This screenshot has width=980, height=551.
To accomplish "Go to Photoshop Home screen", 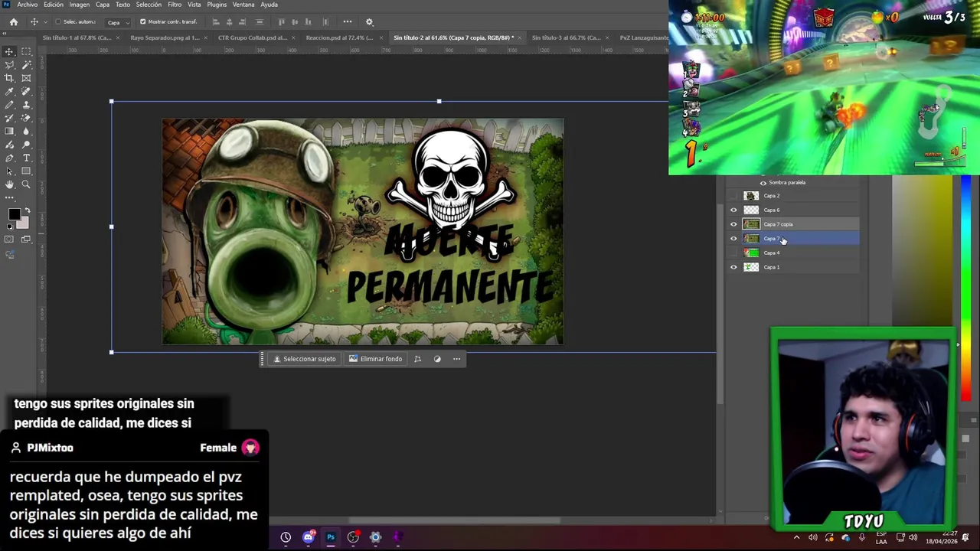I will click(x=14, y=21).
